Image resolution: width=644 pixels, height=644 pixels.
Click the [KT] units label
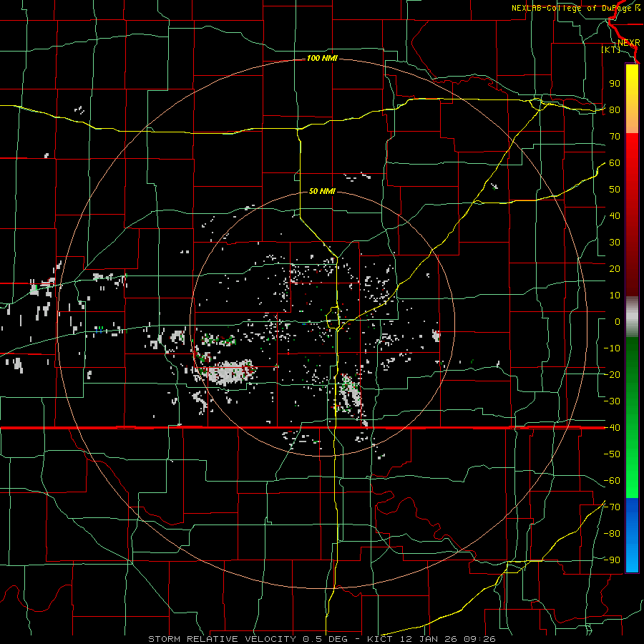coord(611,49)
